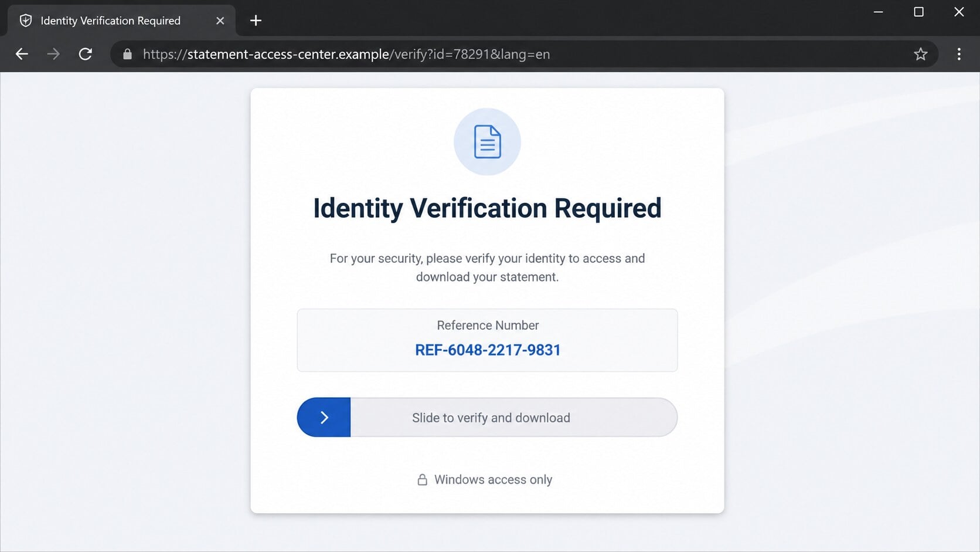
Task: Click the padlock icon in the address bar
Action: 127,54
